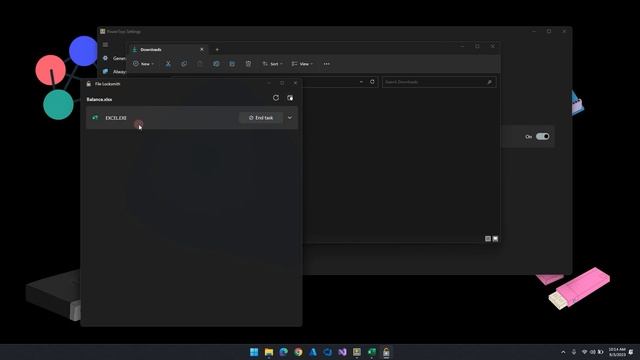The image size is (640, 360).
Task: Open the taskbar clock and date
Action: (x=617, y=352)
